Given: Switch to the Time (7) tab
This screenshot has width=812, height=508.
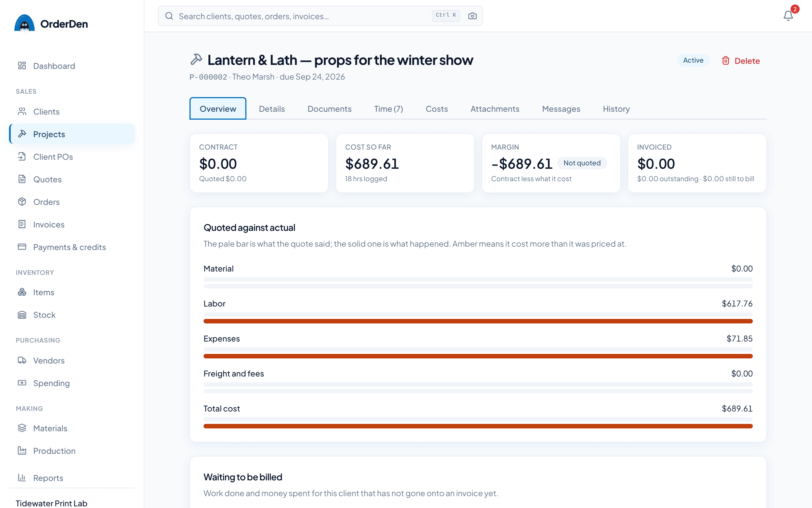Looking at the screenshot, I should tap(389, 109).
